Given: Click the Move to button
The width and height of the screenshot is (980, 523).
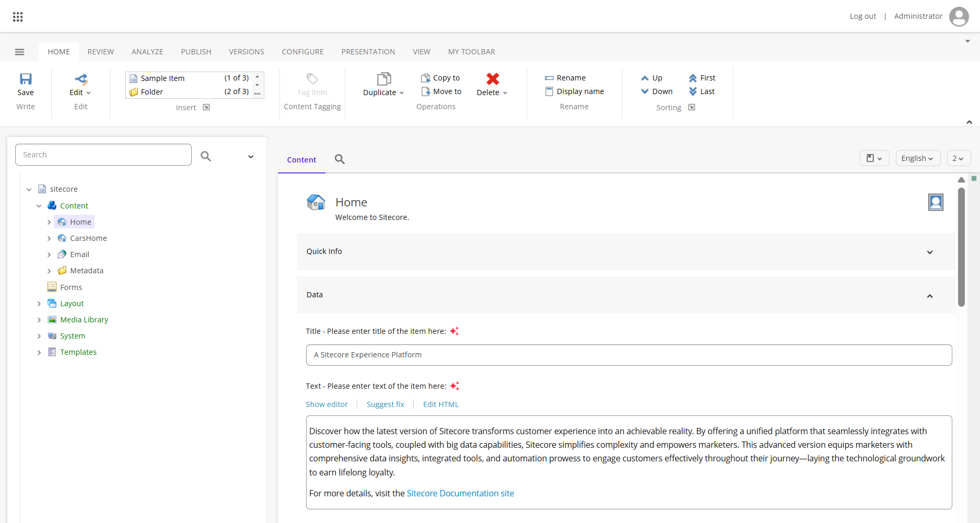Looking at the screenshot, I should click(441, 91).
